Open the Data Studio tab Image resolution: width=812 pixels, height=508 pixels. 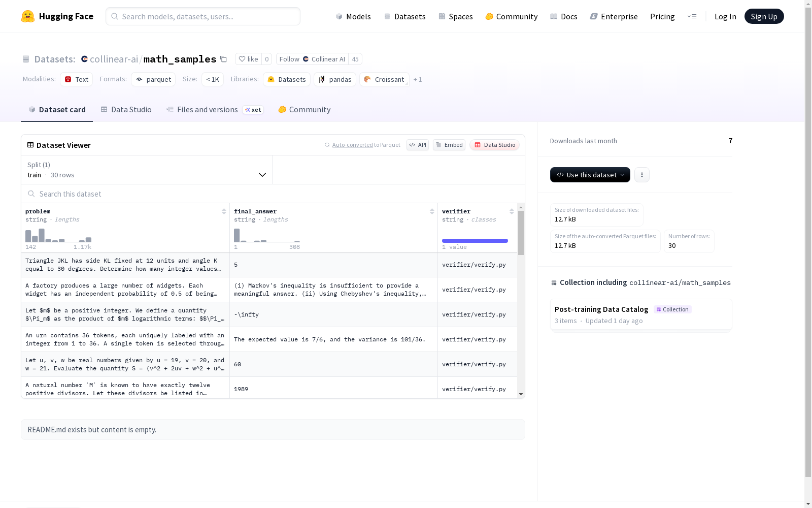coord(126,110)
